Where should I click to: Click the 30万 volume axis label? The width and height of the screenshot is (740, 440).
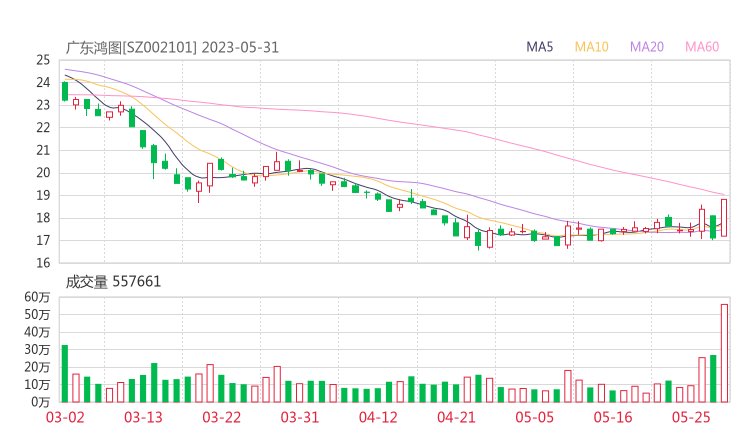tap(37, 349)
